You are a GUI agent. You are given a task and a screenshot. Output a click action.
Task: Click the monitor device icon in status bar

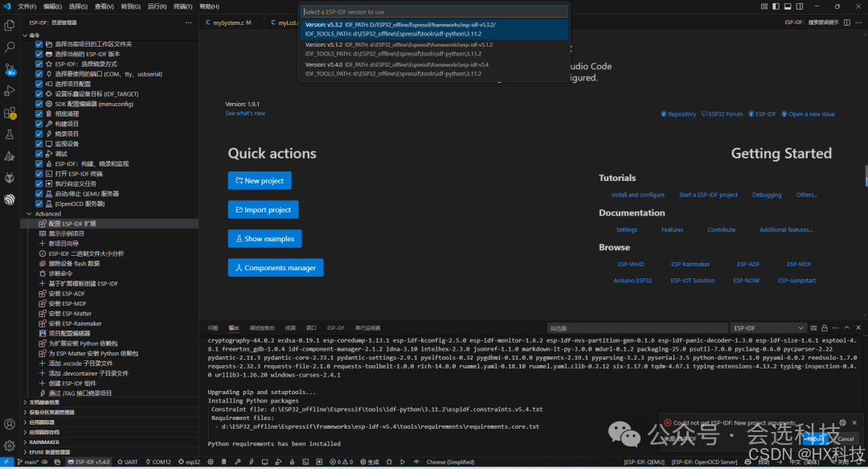(264, 462)
